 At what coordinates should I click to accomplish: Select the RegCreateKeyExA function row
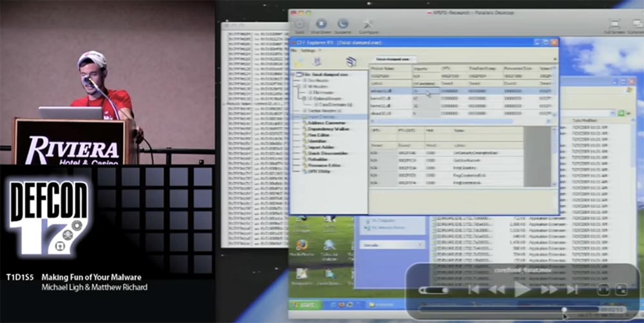coord(446,175)
